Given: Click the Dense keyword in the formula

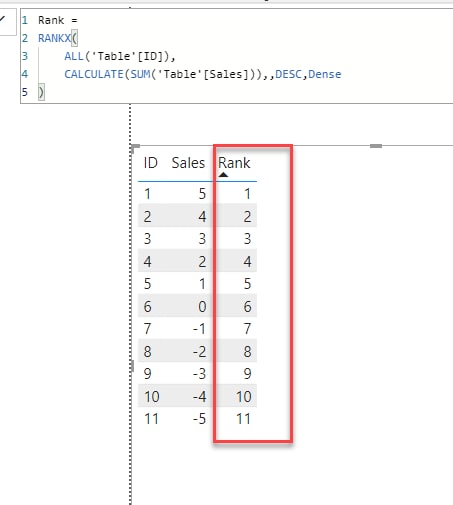Looking at the screenshot, I should click(x=325, y=74).
